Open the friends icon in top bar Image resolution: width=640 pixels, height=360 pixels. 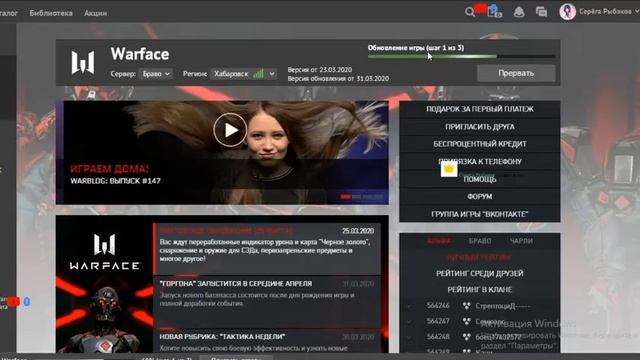point(495,12)
